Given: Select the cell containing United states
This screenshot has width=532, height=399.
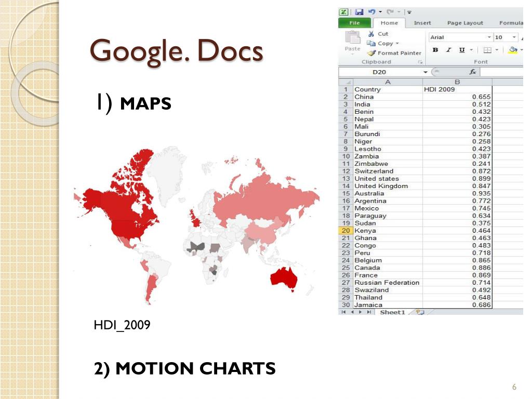Looking at the screenshot, I should (x=388, y=179).
